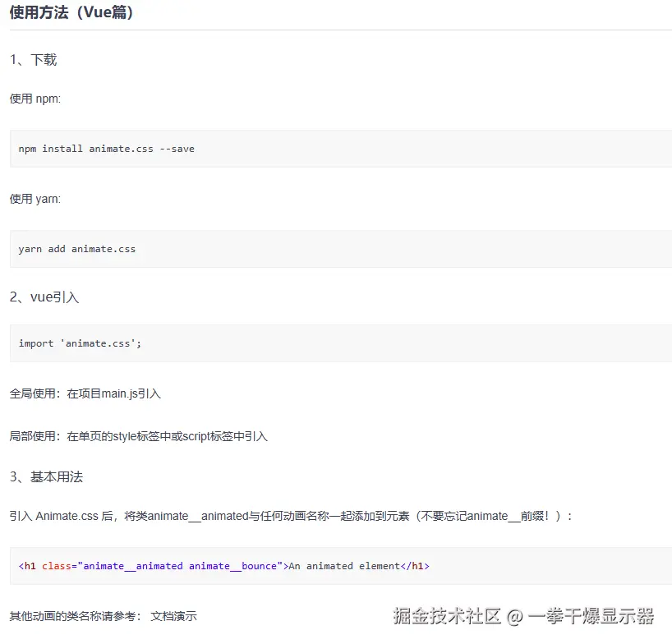The image size is (672, 644).
Task: Click the section title 2、vue引入
Action: point(45,297)
